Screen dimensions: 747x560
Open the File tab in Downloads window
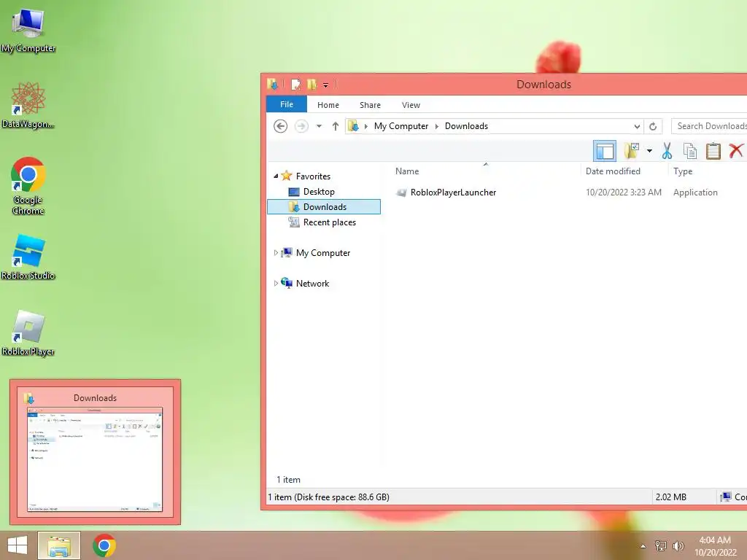[286, 104]
